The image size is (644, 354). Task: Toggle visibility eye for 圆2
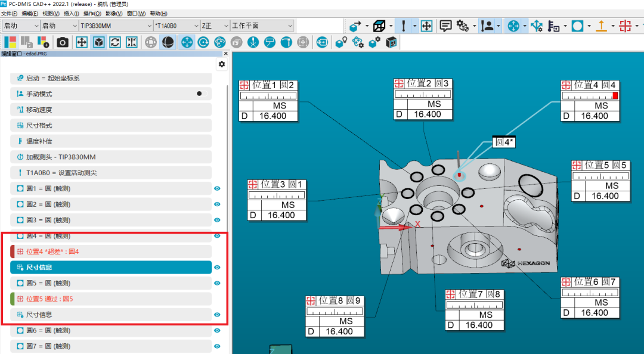(217, 204)
